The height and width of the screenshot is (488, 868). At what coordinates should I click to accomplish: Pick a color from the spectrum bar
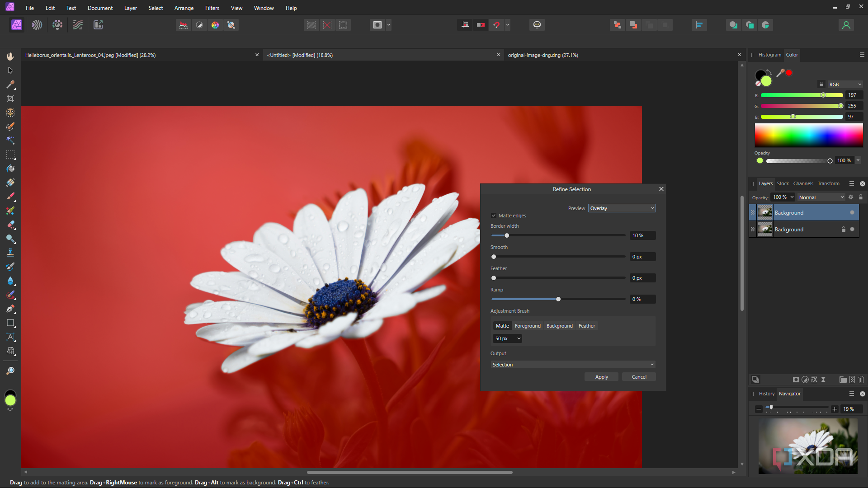[x=808, y=136]
